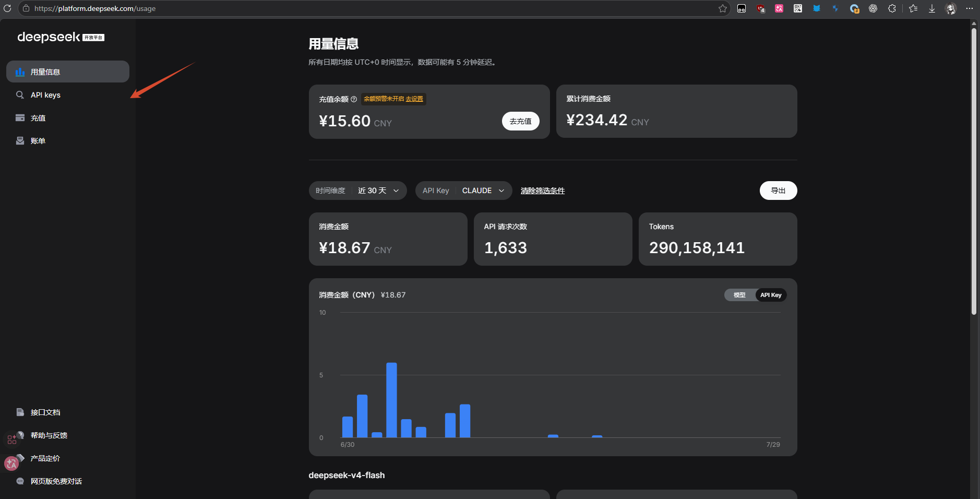Click the 去设置 link in balance warning

414,99
